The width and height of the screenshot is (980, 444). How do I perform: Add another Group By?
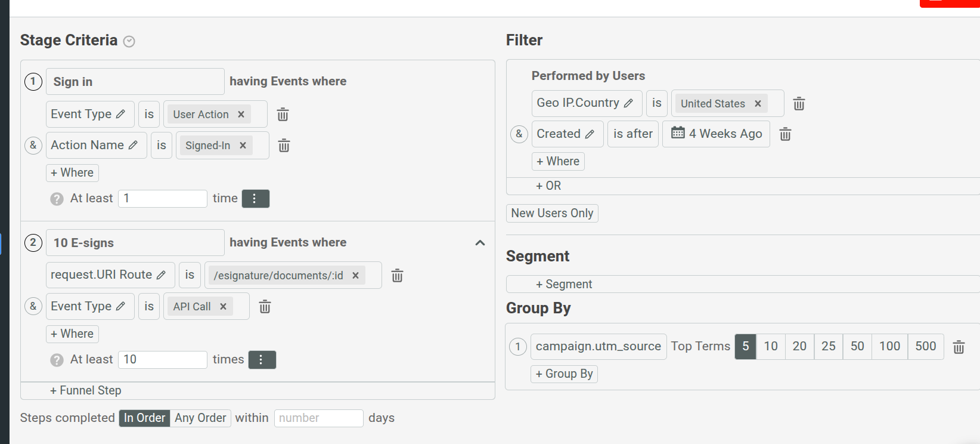(x=565, y=374)
